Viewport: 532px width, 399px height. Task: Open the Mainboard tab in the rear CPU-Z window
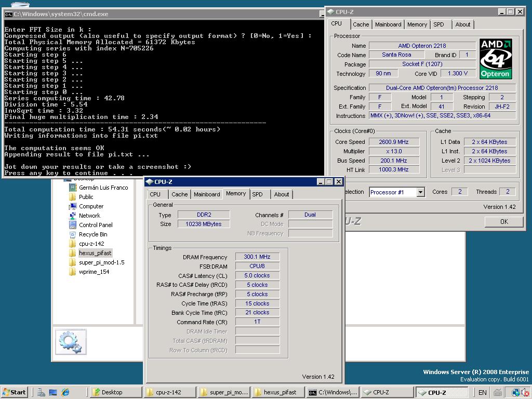pos(388,24)
